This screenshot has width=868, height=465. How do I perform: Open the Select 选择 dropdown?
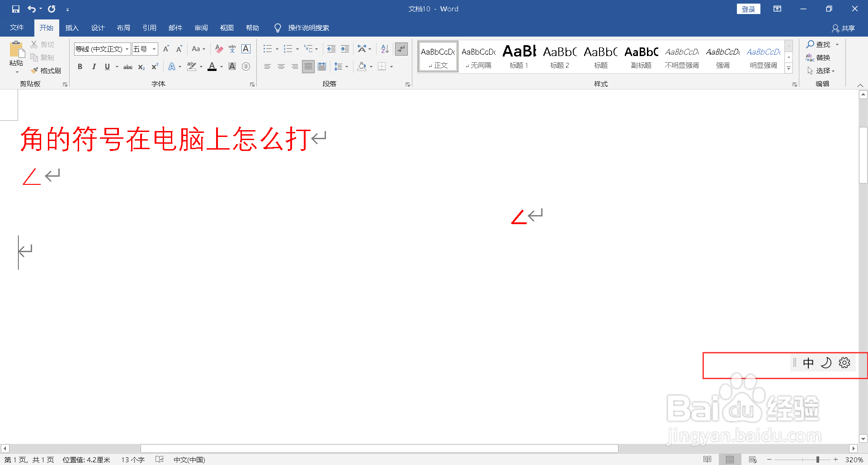click(821, 71)
